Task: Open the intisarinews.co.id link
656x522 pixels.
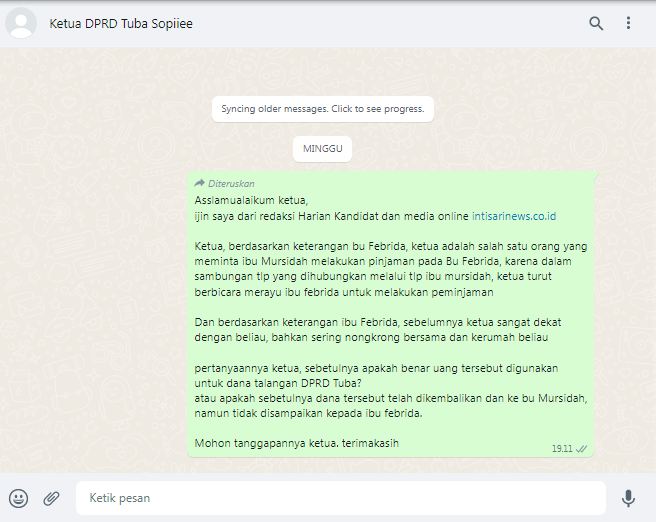Action: pos(514,216)
